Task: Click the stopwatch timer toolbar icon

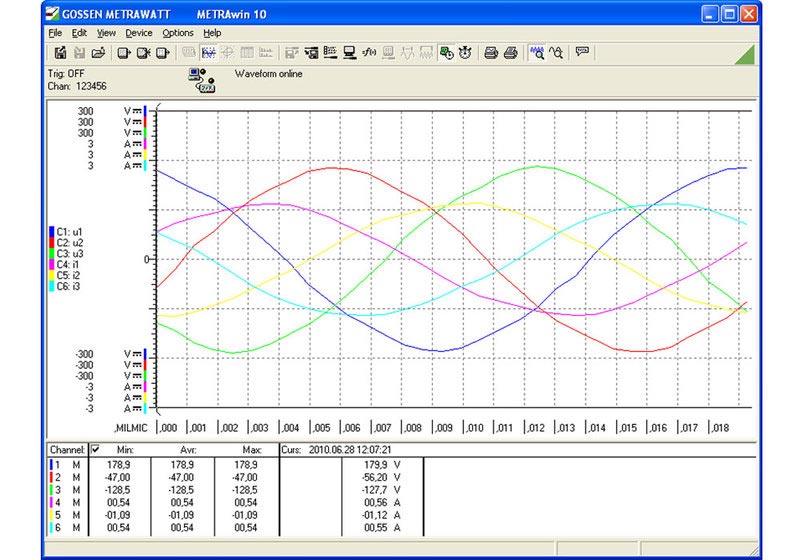Action: [465, 53]
